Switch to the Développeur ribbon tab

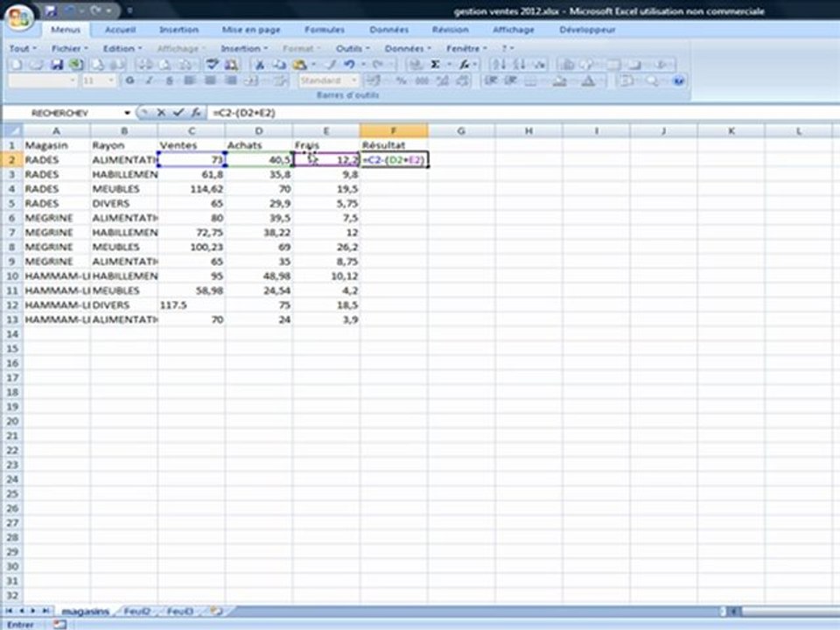(x=587, y=30)
